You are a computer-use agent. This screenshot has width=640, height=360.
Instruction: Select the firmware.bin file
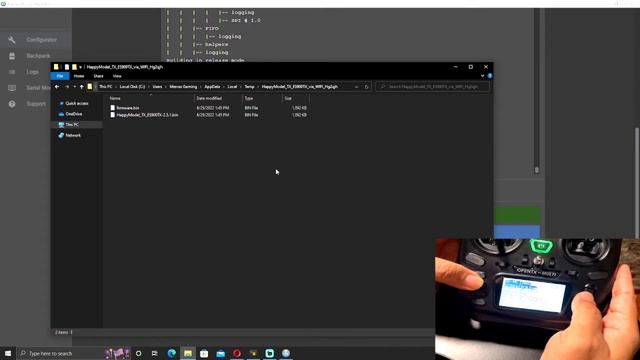pyautogui.click(x=128, y=108)
